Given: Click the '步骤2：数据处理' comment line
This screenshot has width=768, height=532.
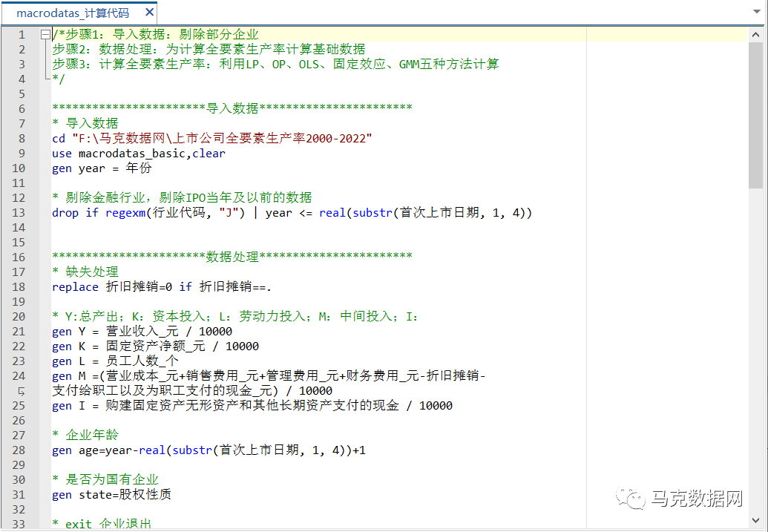Looking at the screenshot, I should (209, 49).
